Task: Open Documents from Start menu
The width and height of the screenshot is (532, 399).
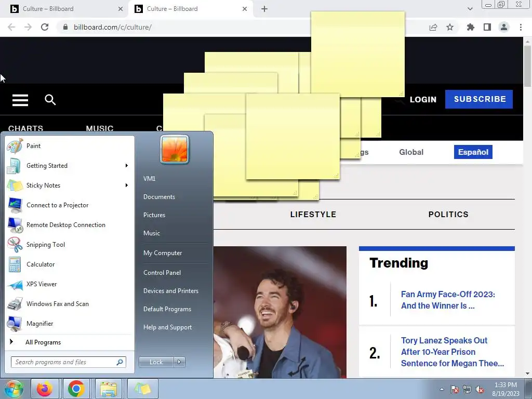Action: pyautogui.click(x=159, y=197)
